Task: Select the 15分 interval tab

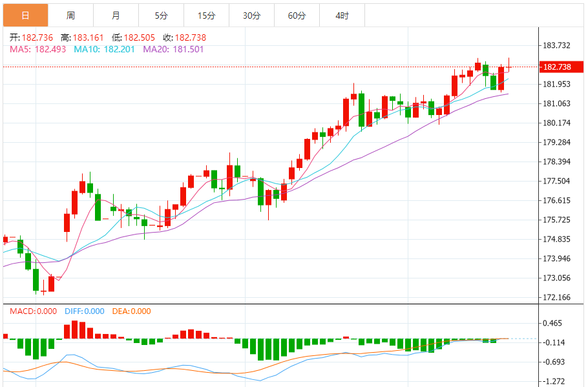Action: 206,15
